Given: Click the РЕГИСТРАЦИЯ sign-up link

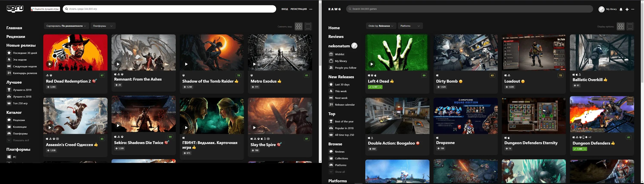Looking at the screenshot, I should pos(299,9).
